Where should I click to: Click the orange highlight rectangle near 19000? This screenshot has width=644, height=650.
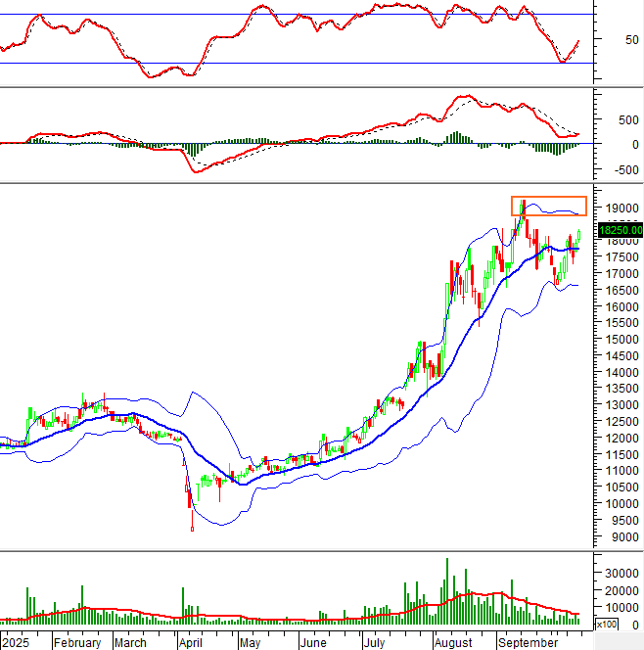[548, 206]
